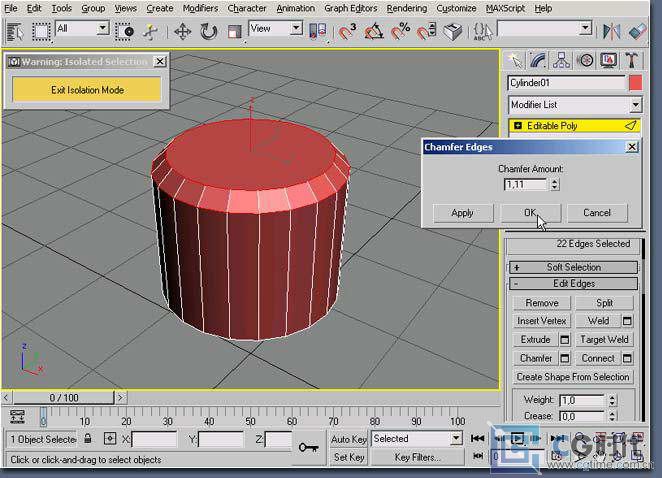Image resolution: width=662 pixels, height=478 pixels.
Task: Toggle Auto Key animation mode
Action: [x=349, y=439]
